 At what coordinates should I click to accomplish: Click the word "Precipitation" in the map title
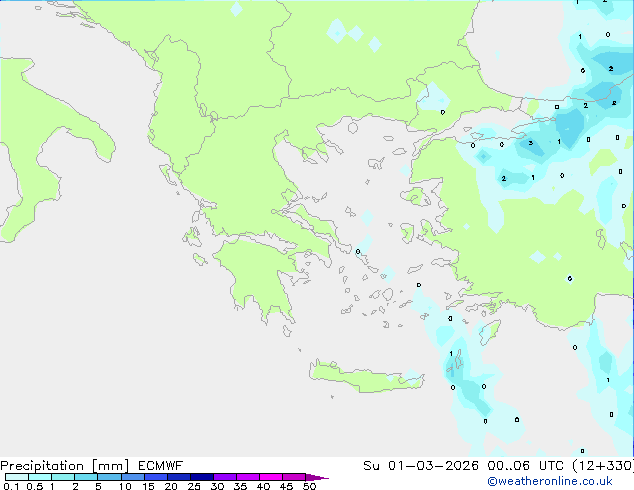pos(42,466)
